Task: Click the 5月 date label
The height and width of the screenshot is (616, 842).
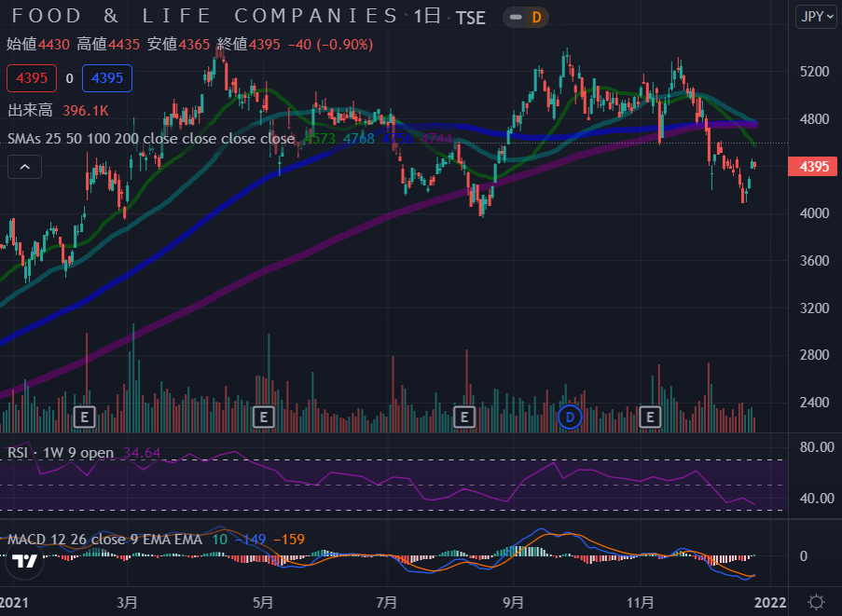Action: tap(263, 603)
